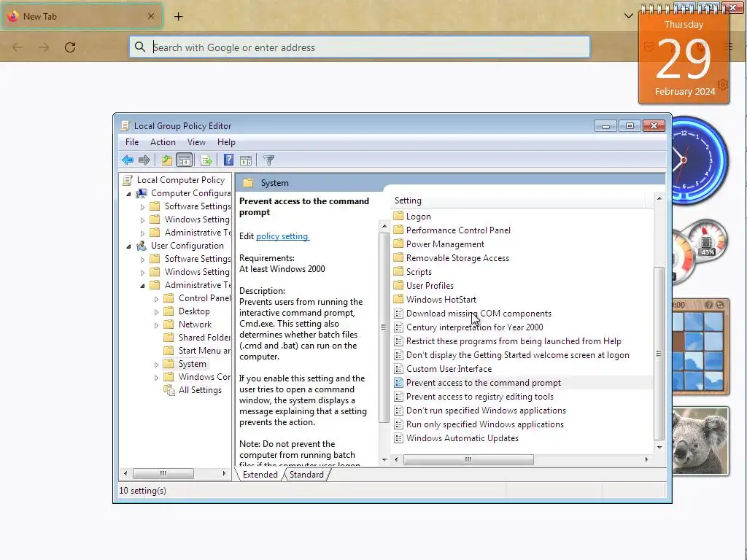
Task: Click the Setting column header
Action: [x=519, y=201]
